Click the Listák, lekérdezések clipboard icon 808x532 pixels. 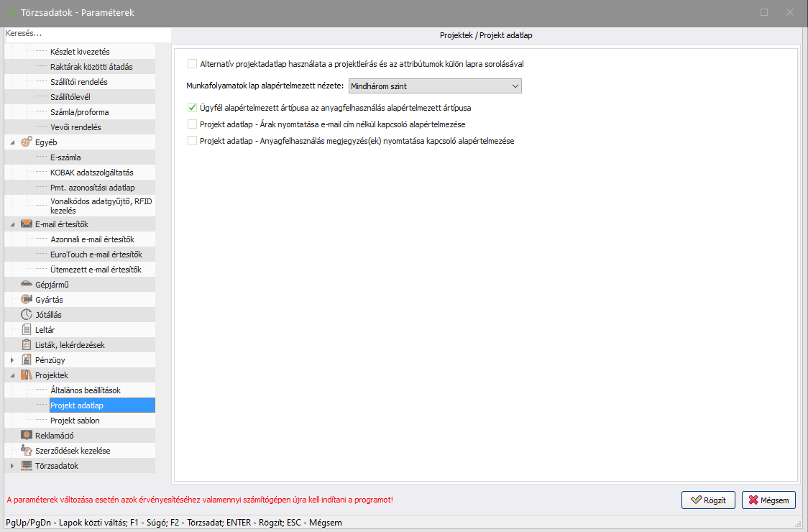tap(27, 344)
